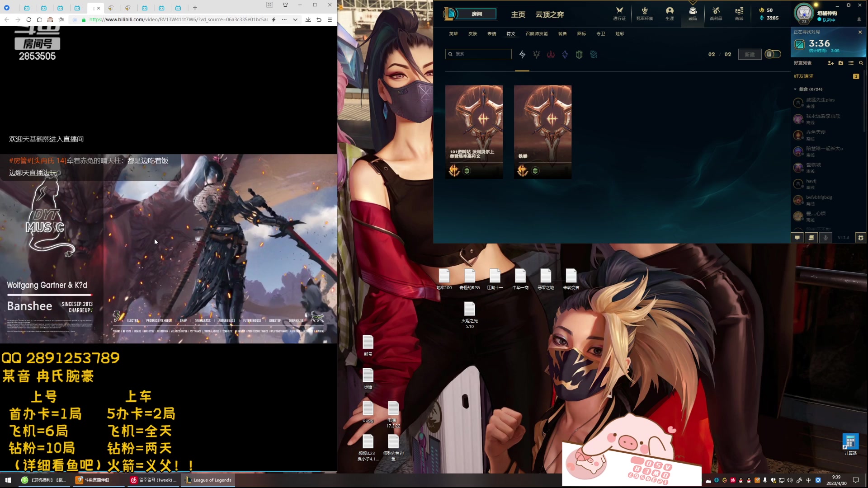Viewport: 868px width, 488px height.
Task: Open desktop file opgg
Action: tap(368, 412)
